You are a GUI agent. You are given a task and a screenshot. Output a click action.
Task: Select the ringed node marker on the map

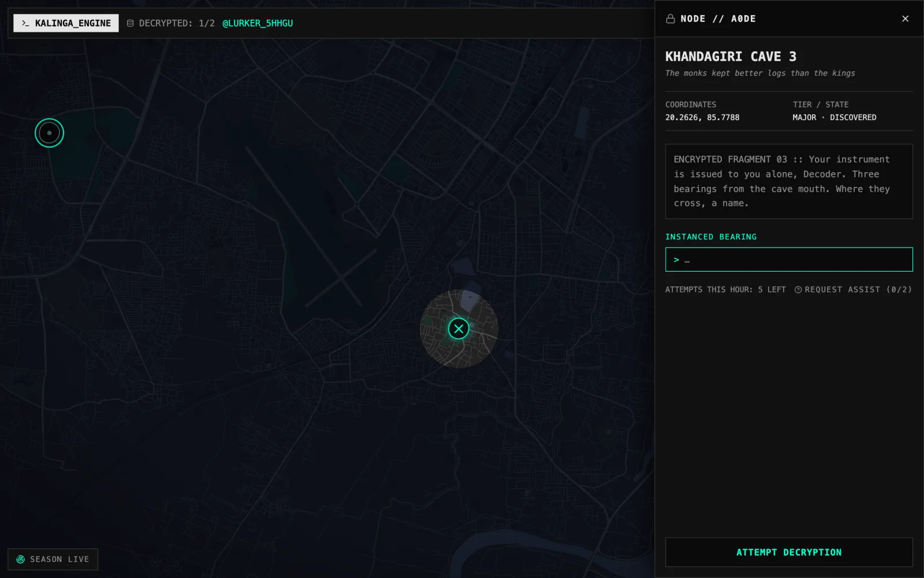(49, 133)
